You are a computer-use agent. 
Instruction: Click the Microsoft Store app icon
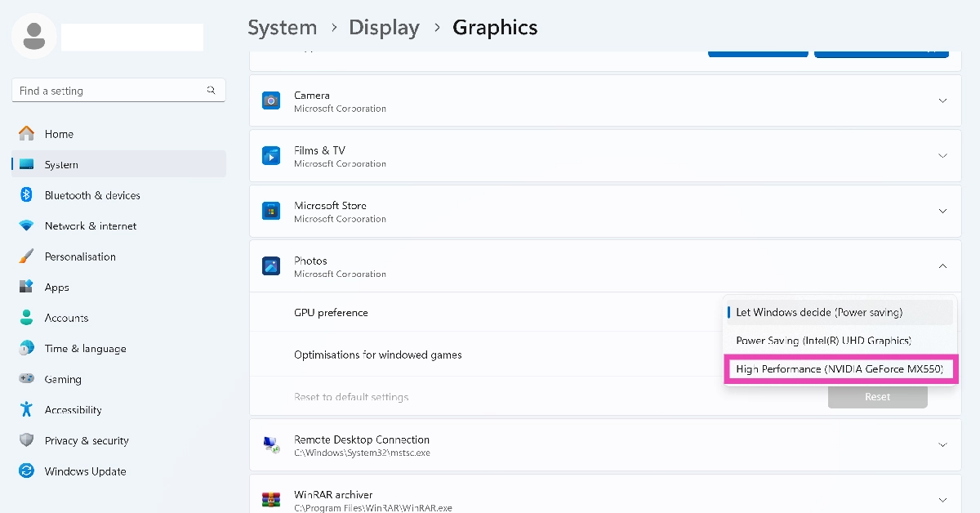tap(270, 211)
